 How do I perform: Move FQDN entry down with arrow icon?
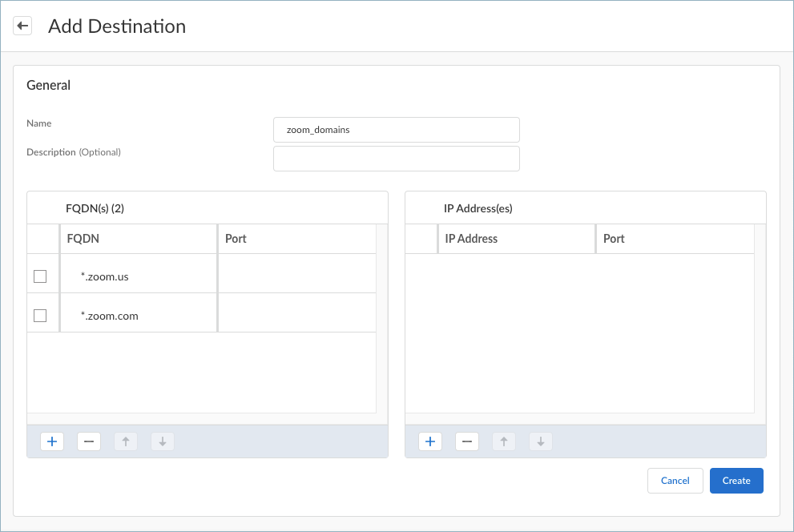point(162,441)
